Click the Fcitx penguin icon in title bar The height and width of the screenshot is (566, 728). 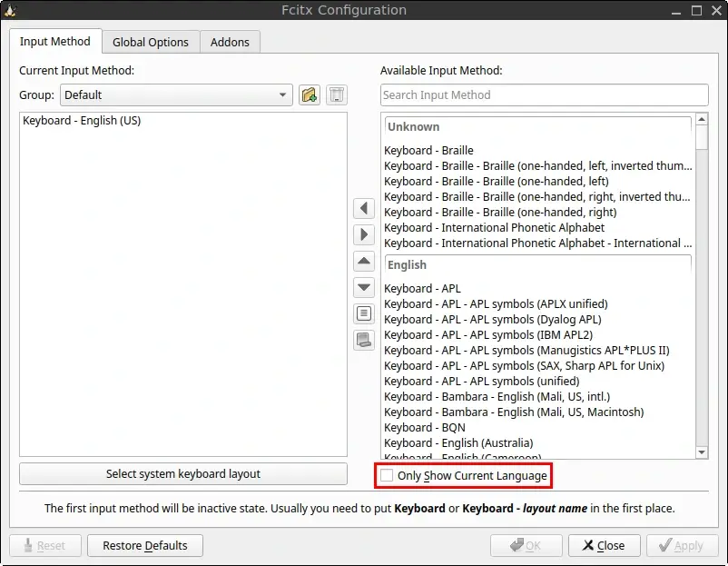coord(10,10)
